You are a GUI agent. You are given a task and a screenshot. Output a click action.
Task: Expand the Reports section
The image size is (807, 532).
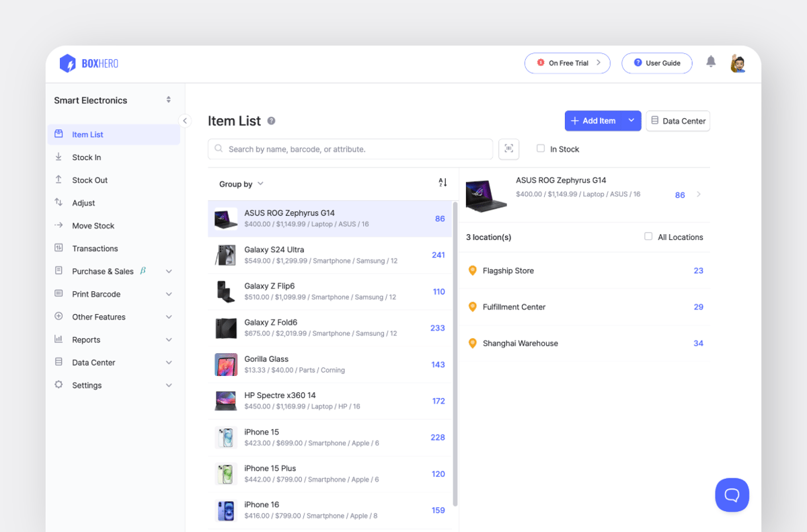coord(86,340)
